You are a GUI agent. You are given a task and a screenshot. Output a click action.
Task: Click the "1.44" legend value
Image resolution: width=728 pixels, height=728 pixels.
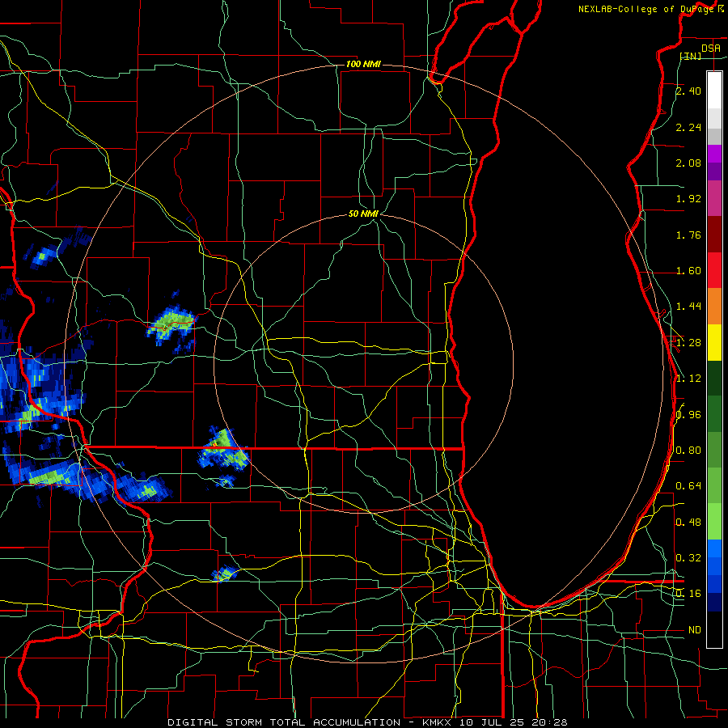pyautogui.click(x=688, y=306)
